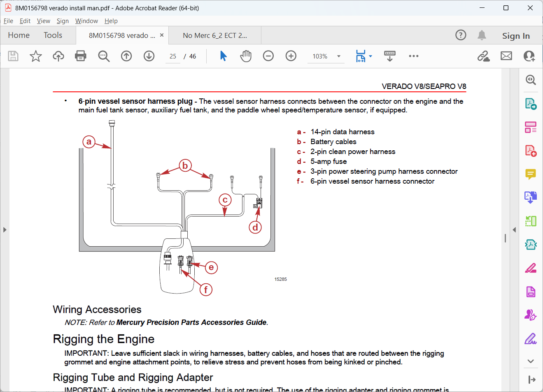Click the figure number 15285
Viewport: 543px width, 392px height.
coord(281,279)
